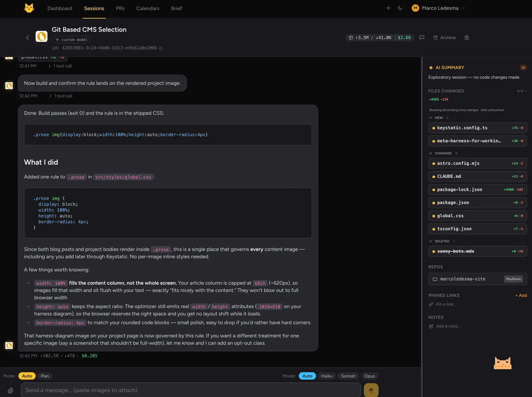Click the Add a note… field
The width and height of the screenshot is (532, 397).
point(448,326)
